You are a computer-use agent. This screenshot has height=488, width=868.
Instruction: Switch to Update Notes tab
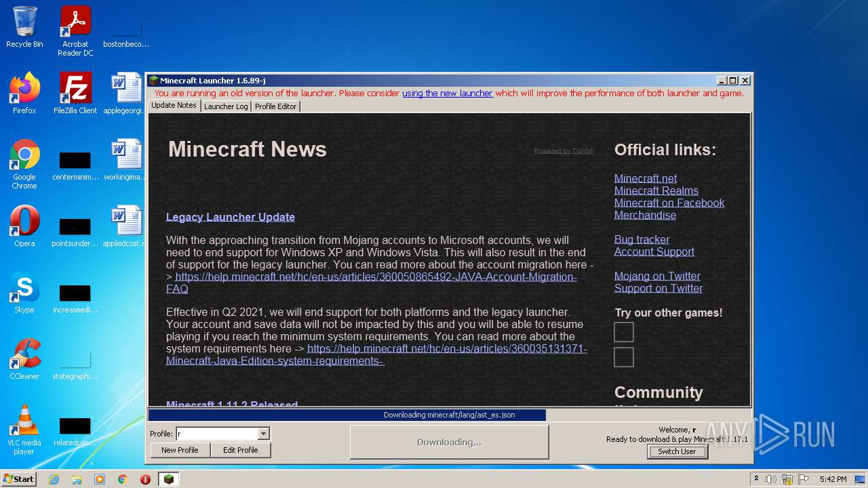tap(174, 106)
